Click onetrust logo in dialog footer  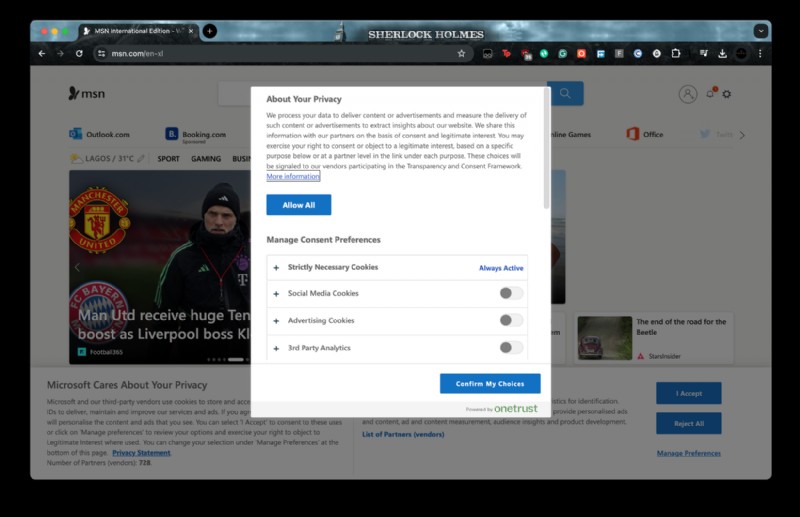516,408
